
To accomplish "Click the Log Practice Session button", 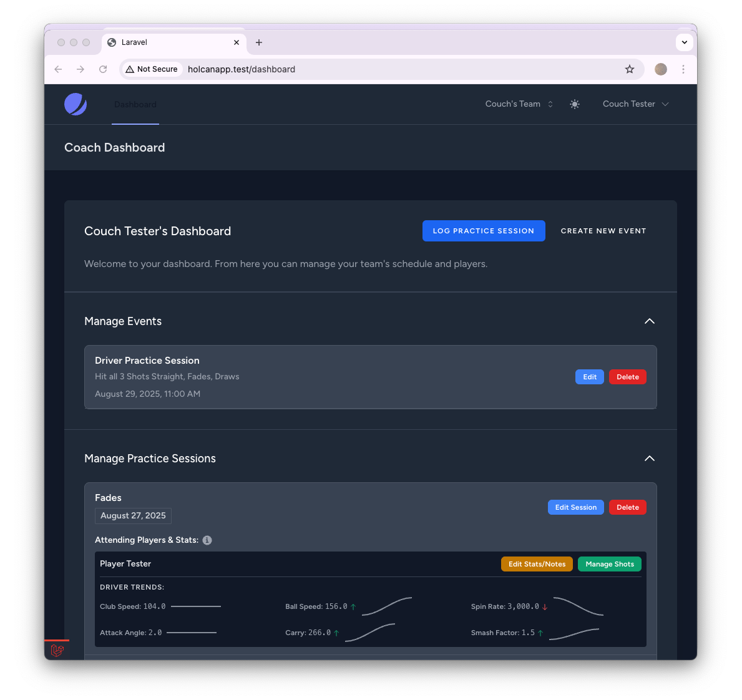I will click(x=484, y=231).
